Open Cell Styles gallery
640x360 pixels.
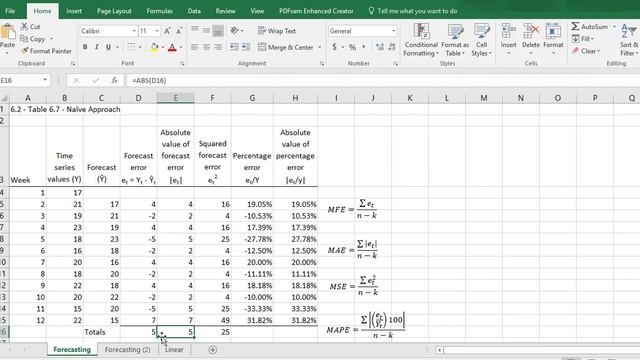482,40
